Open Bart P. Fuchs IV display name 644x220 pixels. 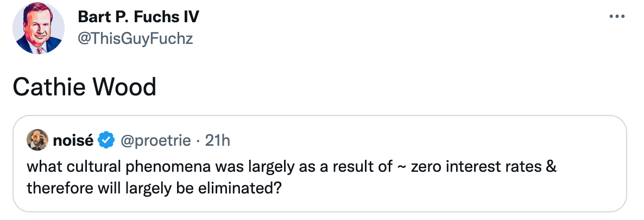point(138,17)
